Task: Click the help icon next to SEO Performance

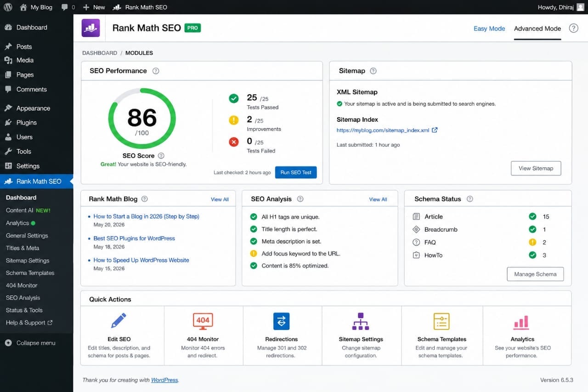Action: tap(156, 71)
